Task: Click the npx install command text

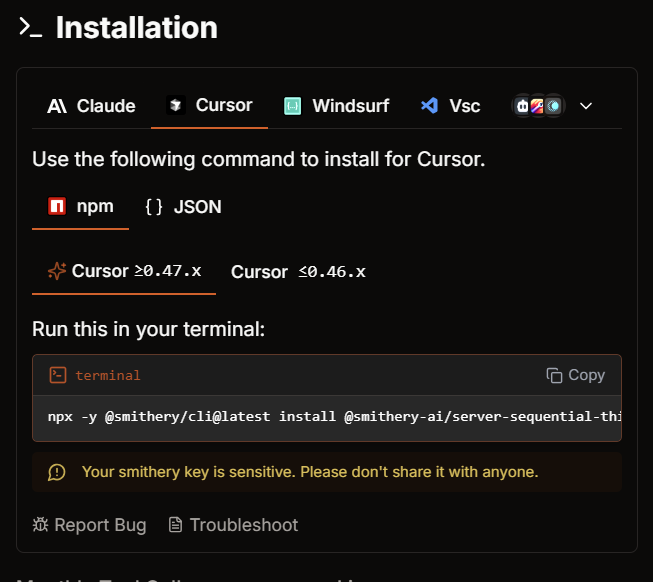Action: [334, 417]
